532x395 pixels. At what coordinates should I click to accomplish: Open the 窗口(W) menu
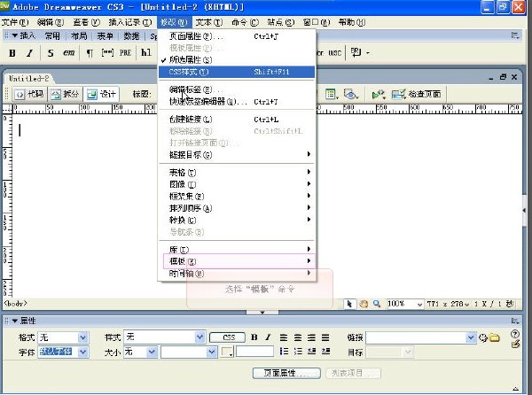pos(317,22)
